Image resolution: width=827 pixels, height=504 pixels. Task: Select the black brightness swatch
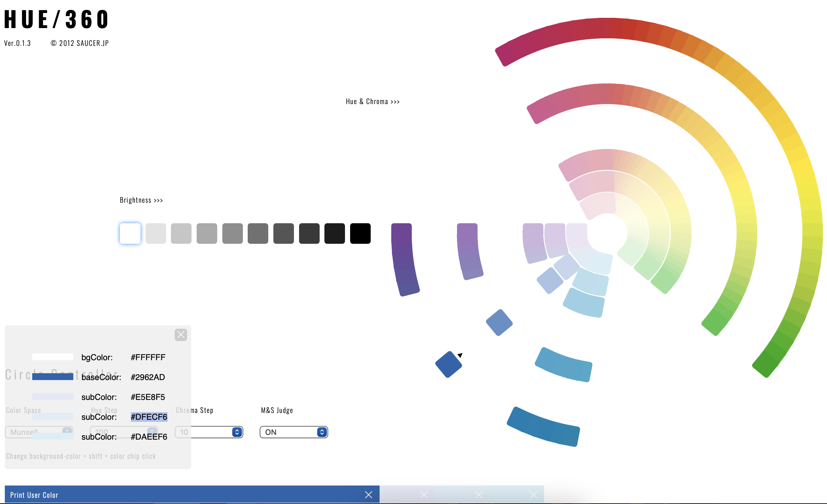pyautogui.click(x=360, y=234)
